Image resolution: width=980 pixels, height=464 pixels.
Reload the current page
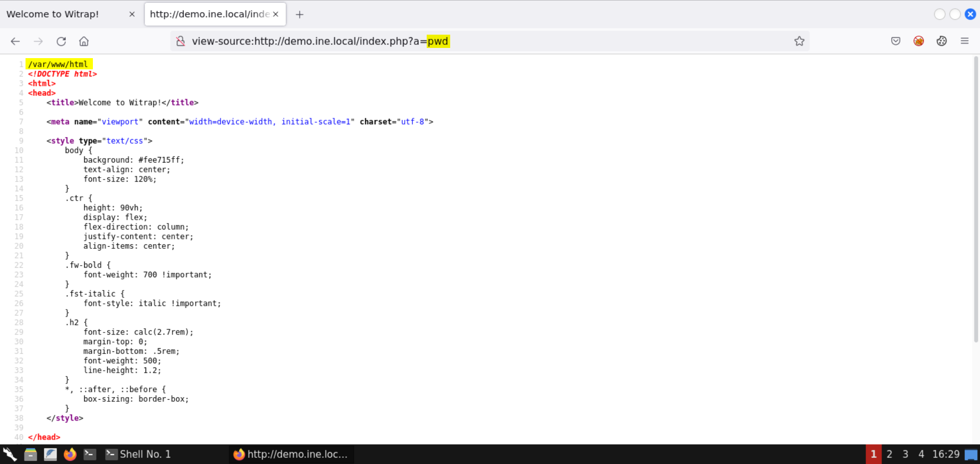pos(61,41)
